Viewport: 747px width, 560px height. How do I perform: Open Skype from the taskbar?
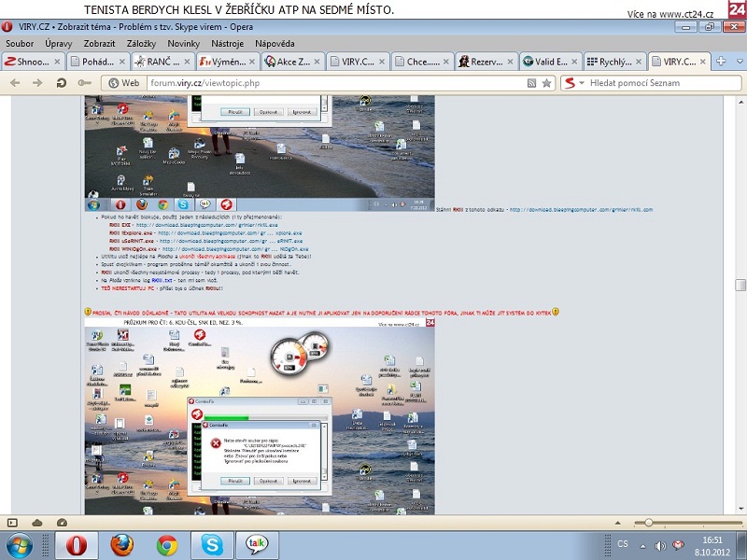click(x=212, y=544)
